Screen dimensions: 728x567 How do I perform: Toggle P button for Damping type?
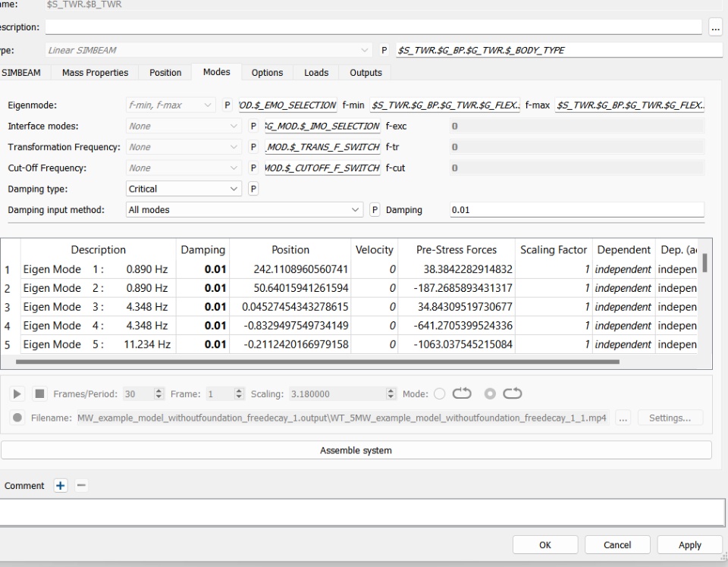pyautogui.click(x=253, y=189)
